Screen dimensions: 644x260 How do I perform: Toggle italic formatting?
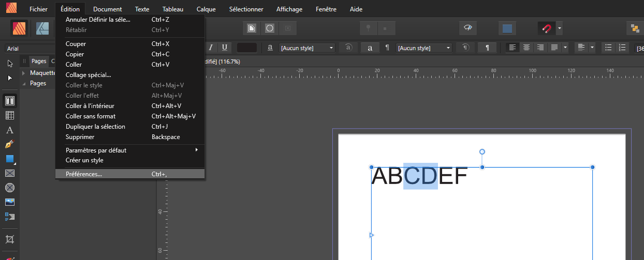211,48
